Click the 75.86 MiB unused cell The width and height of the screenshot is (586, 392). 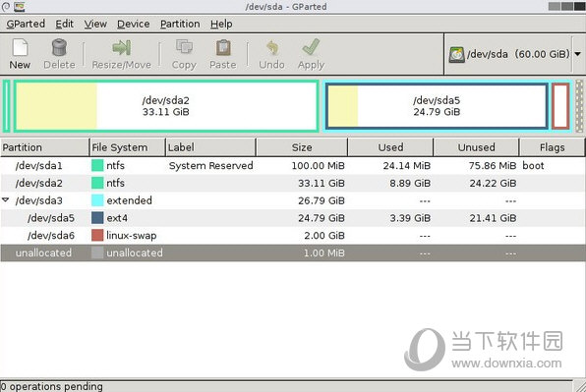(x=493, y=165)
